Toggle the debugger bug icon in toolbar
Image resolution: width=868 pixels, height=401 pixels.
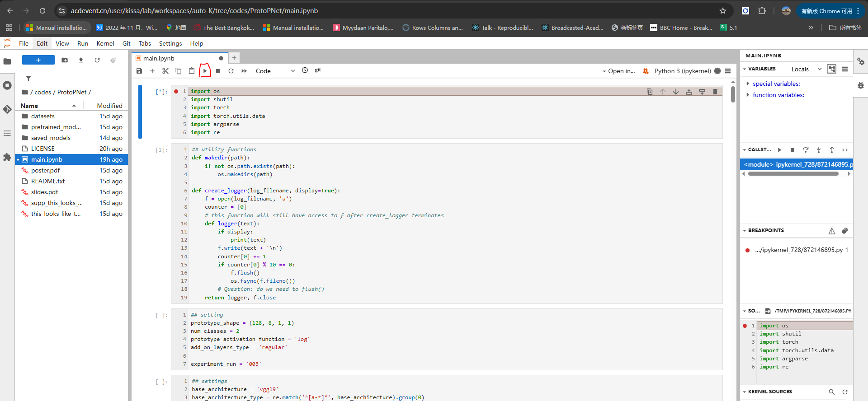[646, 71]
